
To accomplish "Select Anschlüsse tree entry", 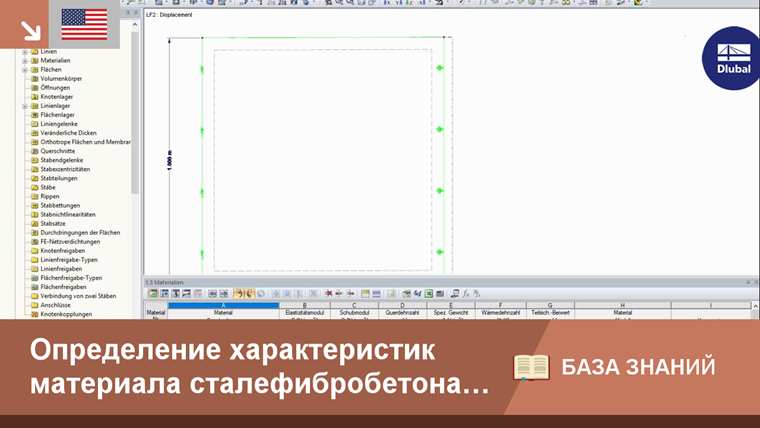I will pyautogui.click(x=55, y=305).
